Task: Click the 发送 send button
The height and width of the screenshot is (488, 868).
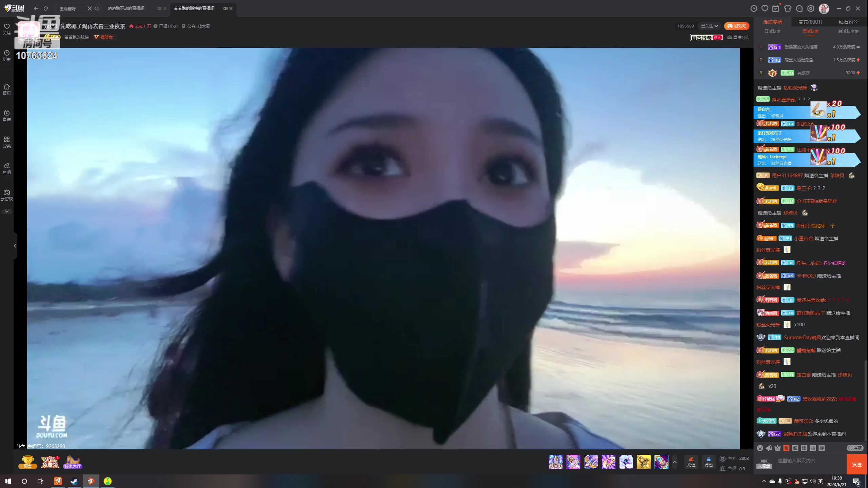Action: pyautogui.click(x=857, y=465)
